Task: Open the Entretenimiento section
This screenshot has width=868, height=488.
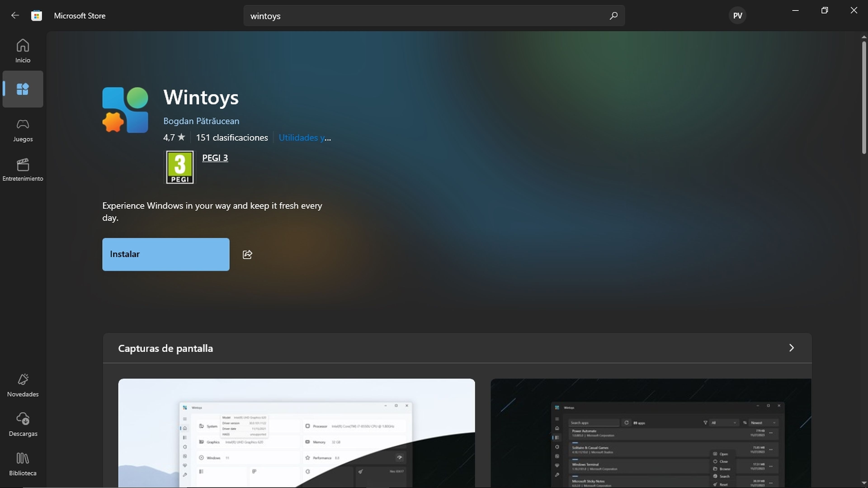Action: point(23,170)
